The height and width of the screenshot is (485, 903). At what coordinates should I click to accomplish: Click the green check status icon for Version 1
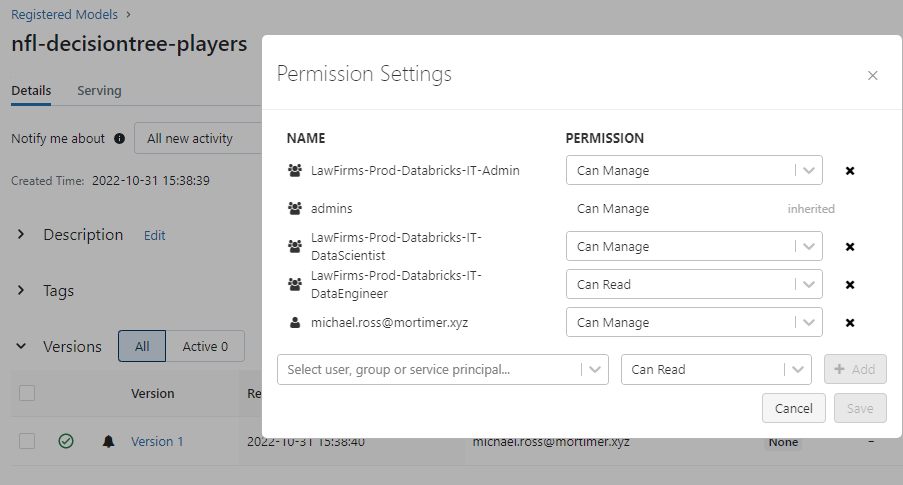pos(66,441)
